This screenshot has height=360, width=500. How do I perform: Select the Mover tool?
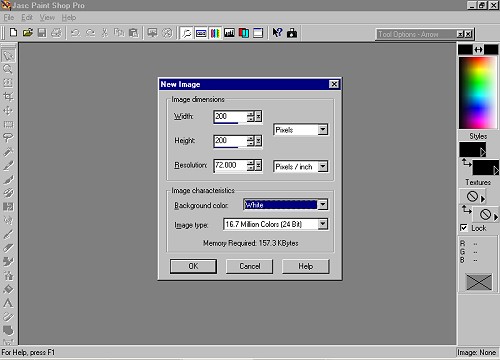[8, 110]
